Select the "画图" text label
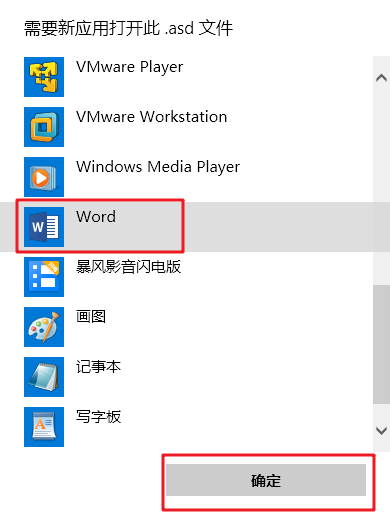 coord(91,317)
